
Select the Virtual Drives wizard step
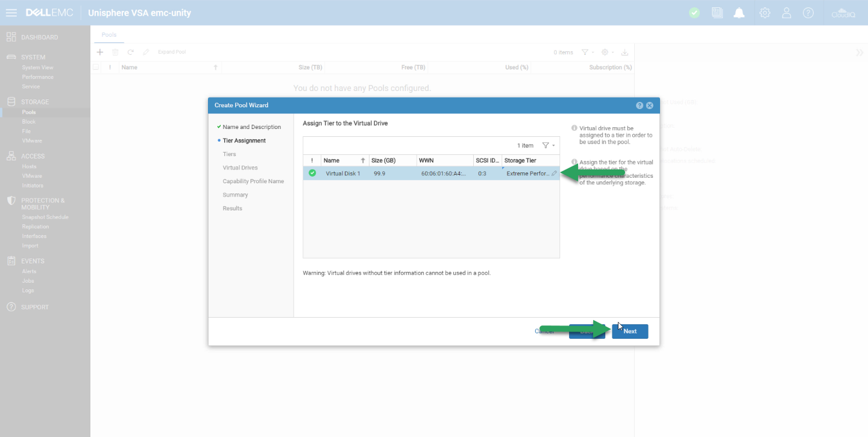click(x=240, y=168)
